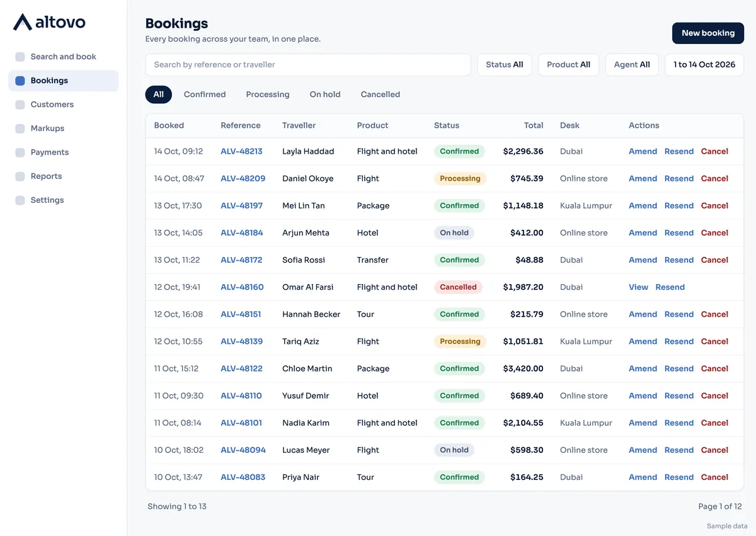This screenshot has height=536, width=756.
Task: Click the Booked column header
Action: [x=169, y=125]
